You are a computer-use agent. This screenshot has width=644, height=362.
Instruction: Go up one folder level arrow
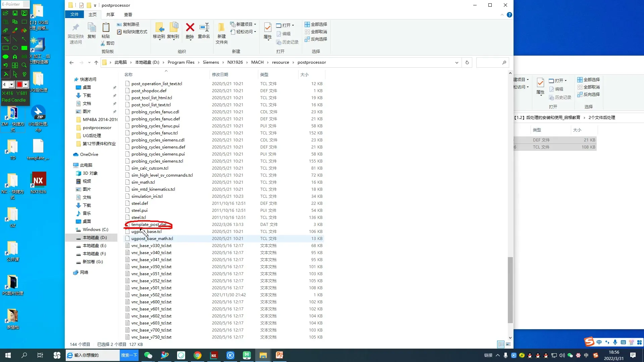(96, 62)
